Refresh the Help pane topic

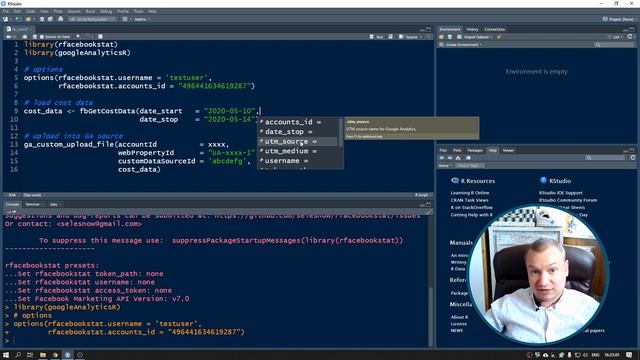point(633,158)
